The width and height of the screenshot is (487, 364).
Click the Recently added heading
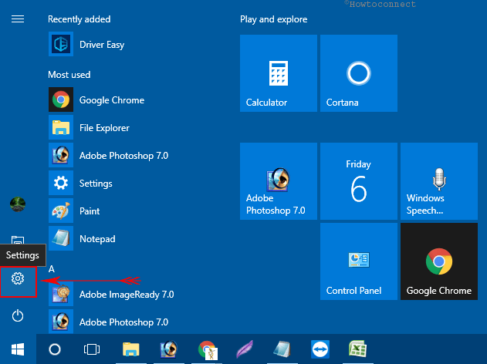pyautogui.click(x=79, y=19)
